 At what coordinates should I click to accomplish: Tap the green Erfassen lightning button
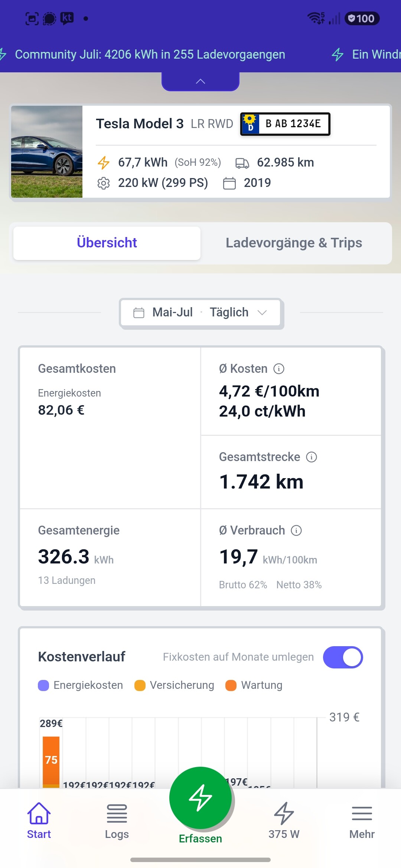coord(200,798)
